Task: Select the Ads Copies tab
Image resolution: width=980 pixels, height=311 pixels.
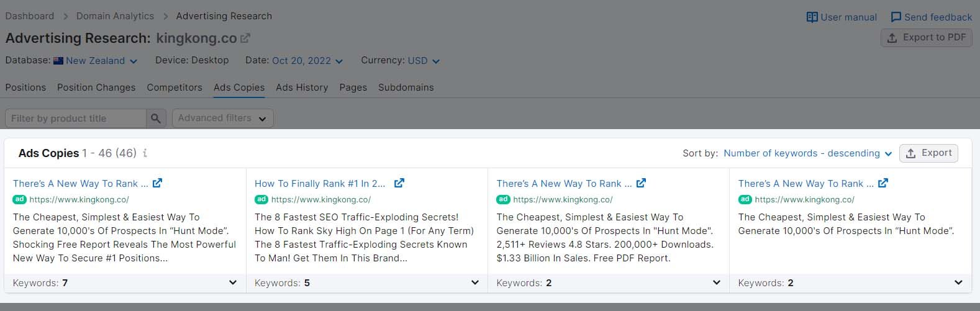Action: click(239, 88)
